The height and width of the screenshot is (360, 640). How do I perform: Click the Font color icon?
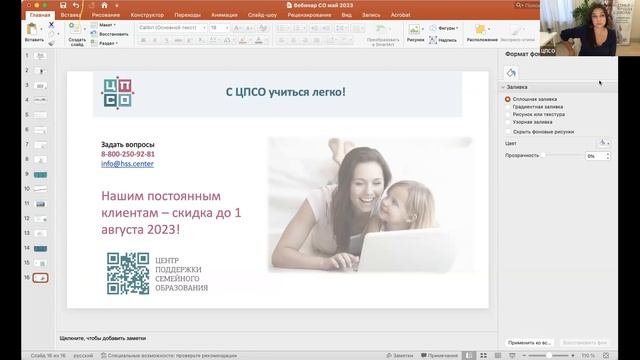pos(259,40)
